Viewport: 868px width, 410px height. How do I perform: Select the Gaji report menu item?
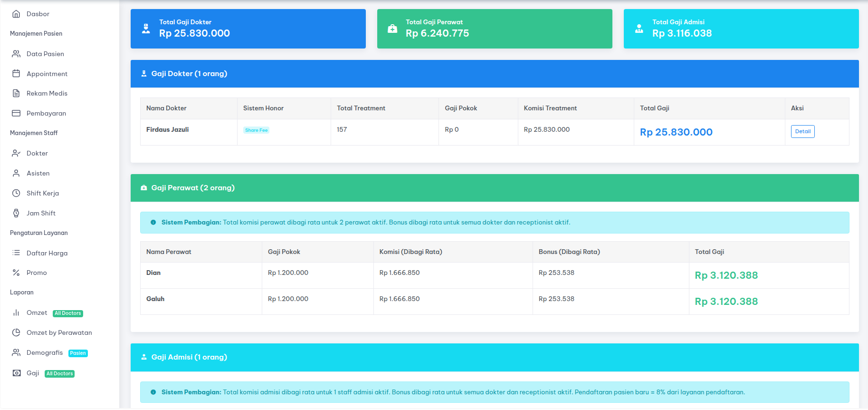(x=33, y=373)
